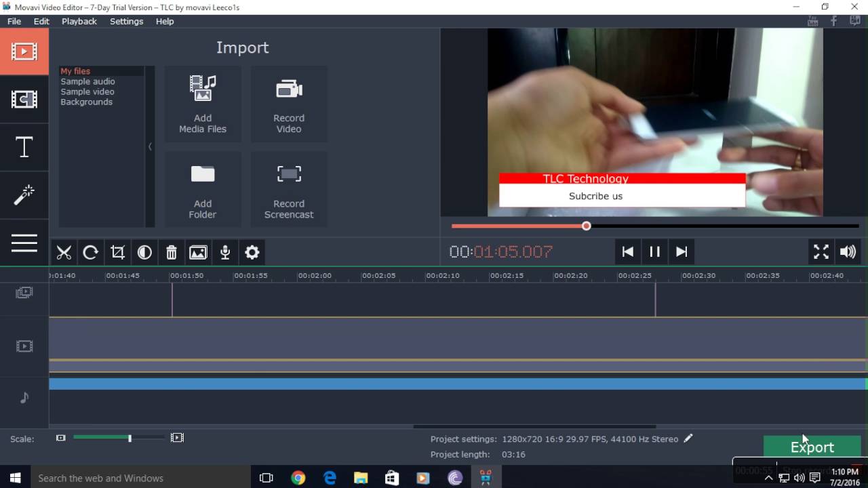868x488 pixels.
Task: Edit project settings pencil icon
Action: tap(688, 439)
